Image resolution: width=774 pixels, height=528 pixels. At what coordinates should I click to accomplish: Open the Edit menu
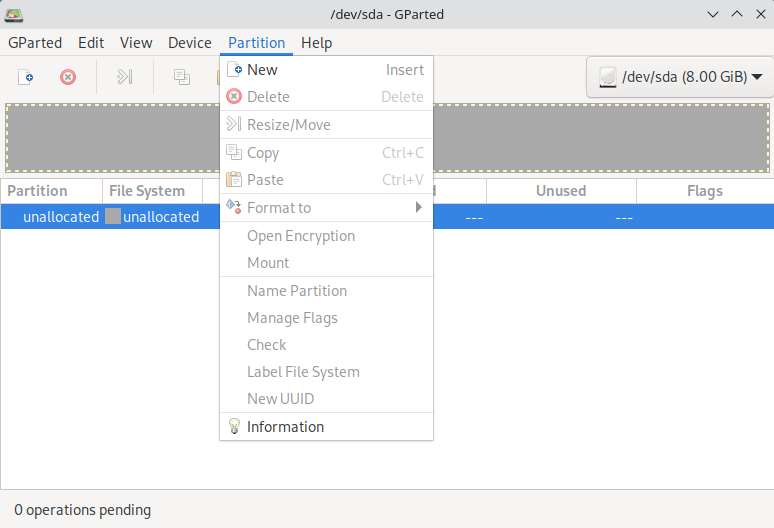(x=91, y=43)
